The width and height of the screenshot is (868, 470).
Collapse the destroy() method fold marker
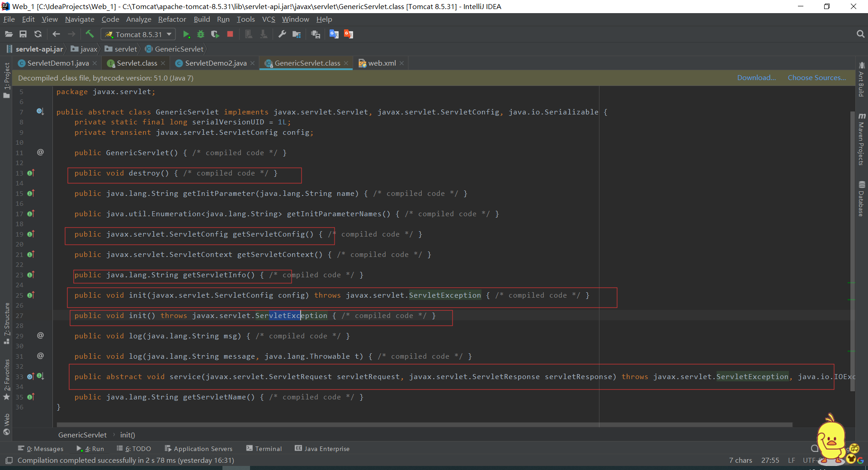pos(30,173)
